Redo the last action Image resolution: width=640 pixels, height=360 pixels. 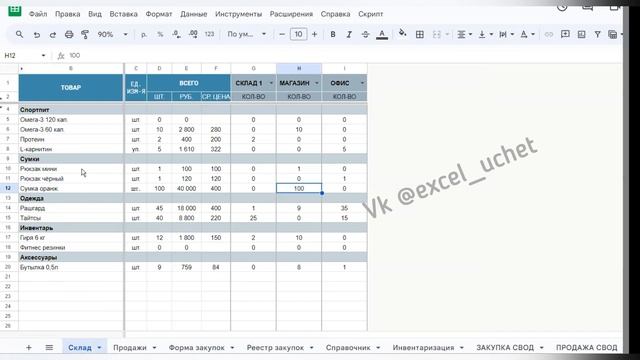53,35
